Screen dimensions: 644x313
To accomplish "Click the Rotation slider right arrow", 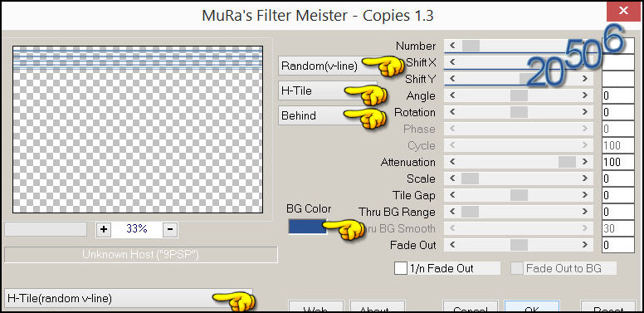I will [x=585, y=112].
